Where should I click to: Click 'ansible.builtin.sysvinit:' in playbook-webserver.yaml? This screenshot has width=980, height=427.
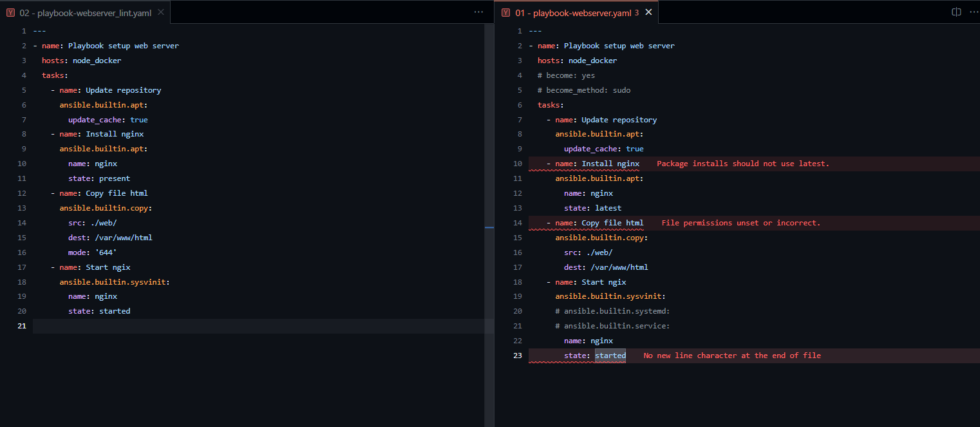point(610,296)
